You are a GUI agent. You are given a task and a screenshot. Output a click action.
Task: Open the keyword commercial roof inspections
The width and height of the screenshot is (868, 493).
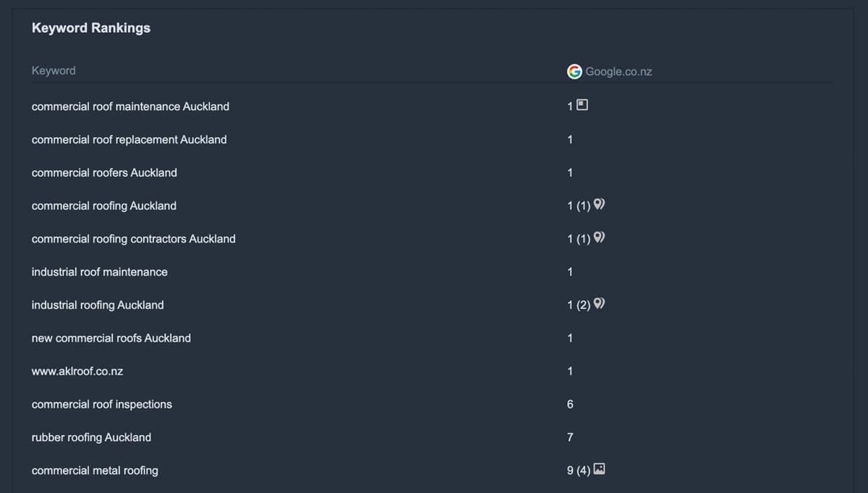[x=101, y=404]
